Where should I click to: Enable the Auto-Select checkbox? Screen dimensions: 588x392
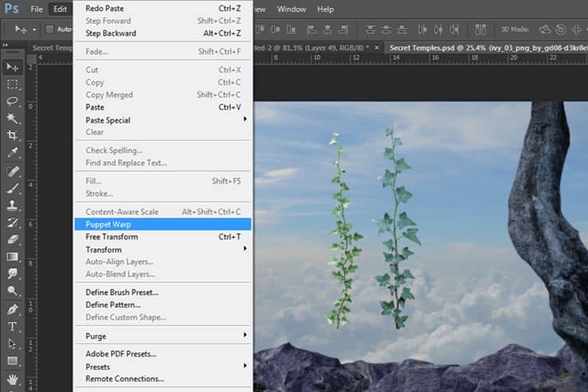pyautogui.click(x=49, y=29)
